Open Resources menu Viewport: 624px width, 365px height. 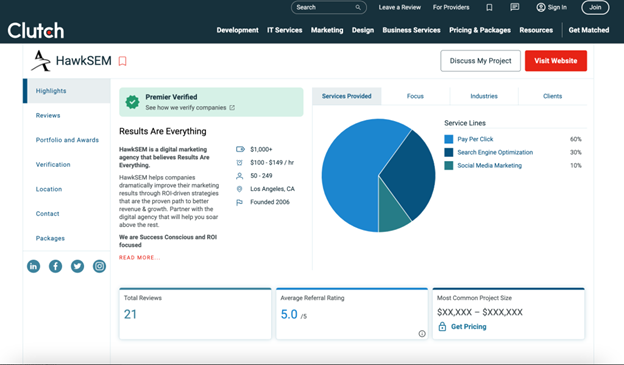(x=536, y=30)
